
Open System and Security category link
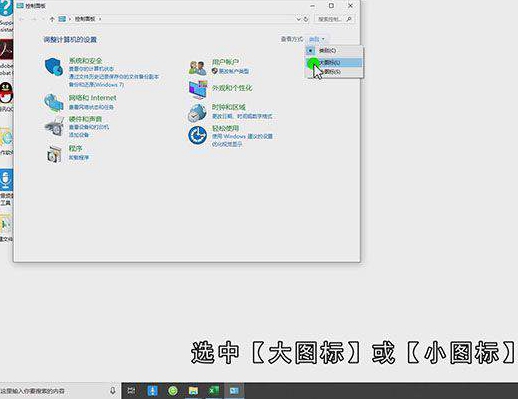[x=85, y=61]
